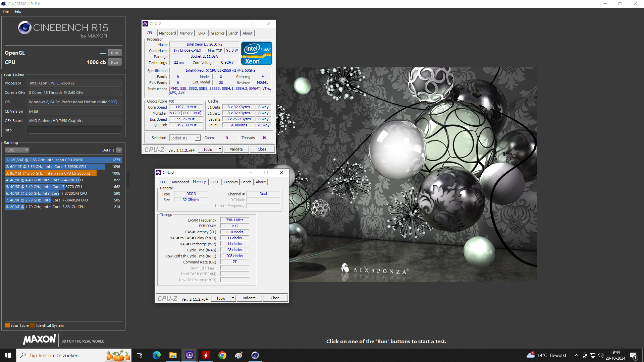This screenshot has height=362, width=644.
Task: Expand ranking Details arrow button
Action: tap(119, 150)
